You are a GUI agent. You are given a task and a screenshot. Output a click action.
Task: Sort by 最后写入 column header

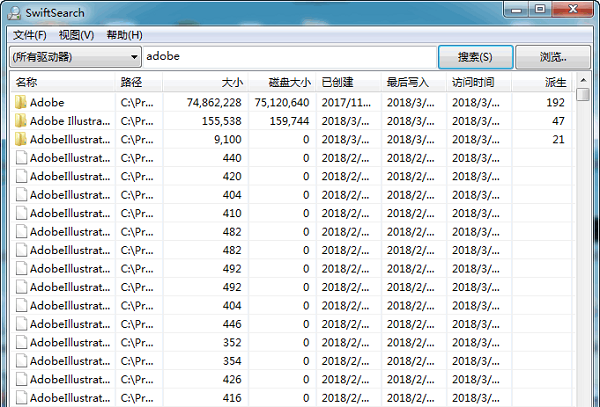coord(414,82)
